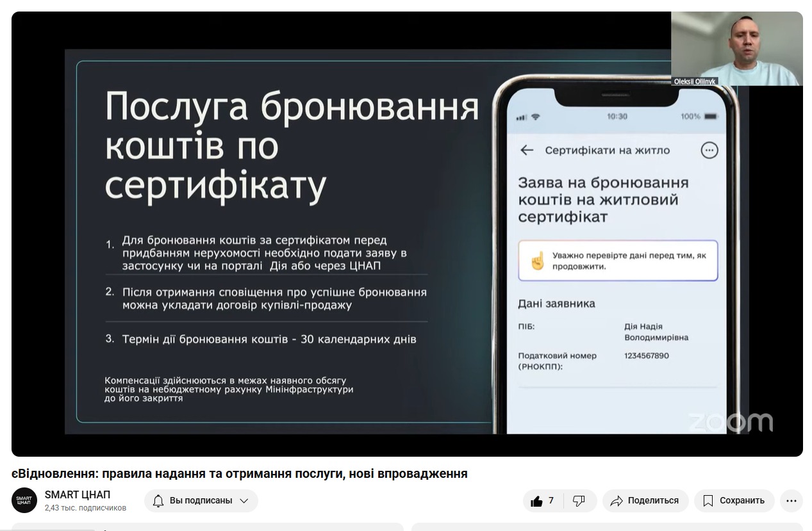Dislike the video with thumbs down

point(579,501)
